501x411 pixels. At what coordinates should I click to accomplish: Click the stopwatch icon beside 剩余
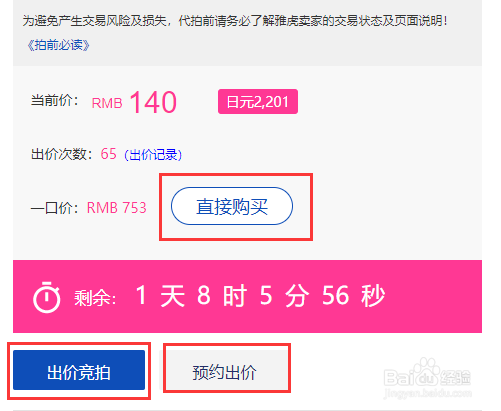tap(47, 297)
